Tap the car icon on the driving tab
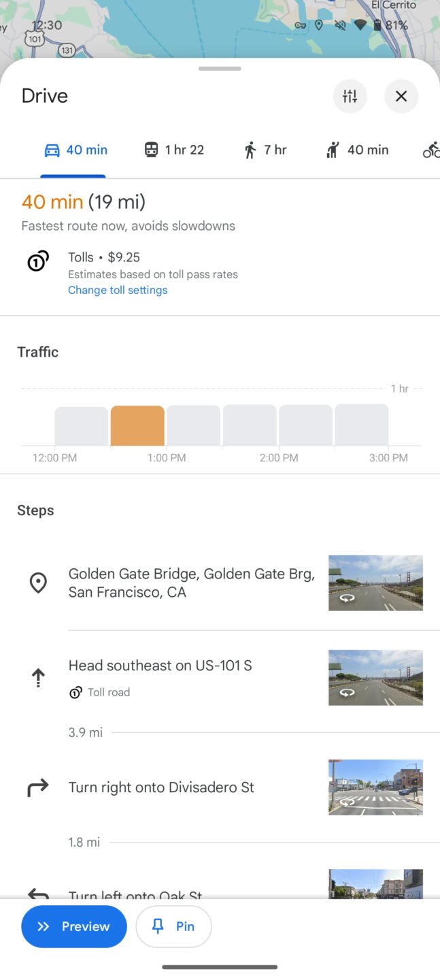This screenshot has width=440, height=980. point(52,149)
